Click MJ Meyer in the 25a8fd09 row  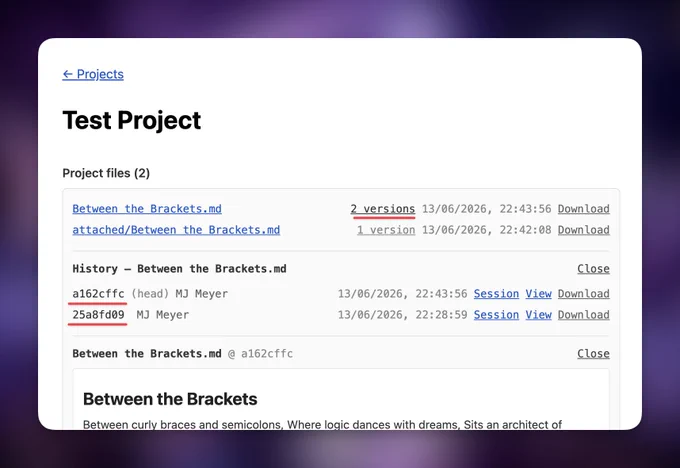(163, 315)
